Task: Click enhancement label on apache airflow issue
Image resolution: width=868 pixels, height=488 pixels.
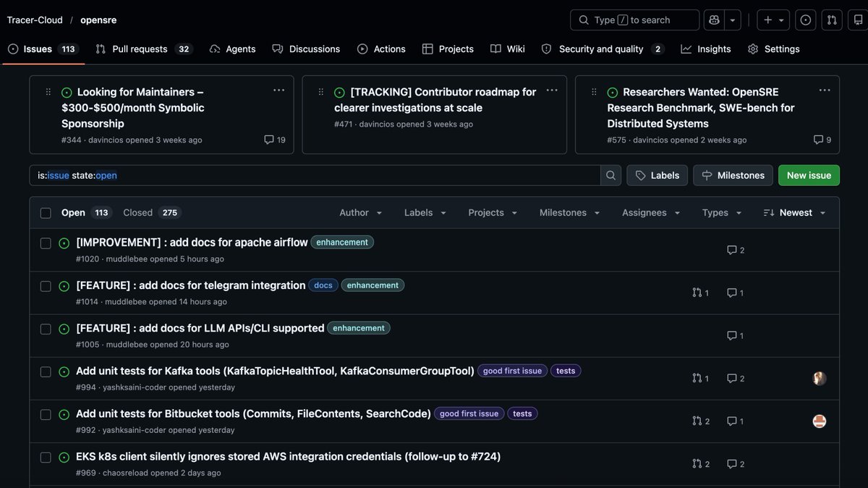Action: [342, 243]
